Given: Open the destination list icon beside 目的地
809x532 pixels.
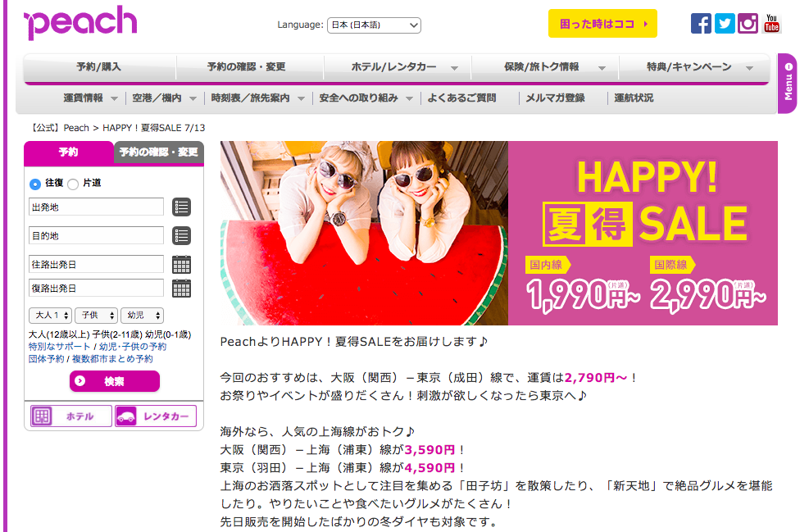Looking at the screenshot, I should [181, 236].
